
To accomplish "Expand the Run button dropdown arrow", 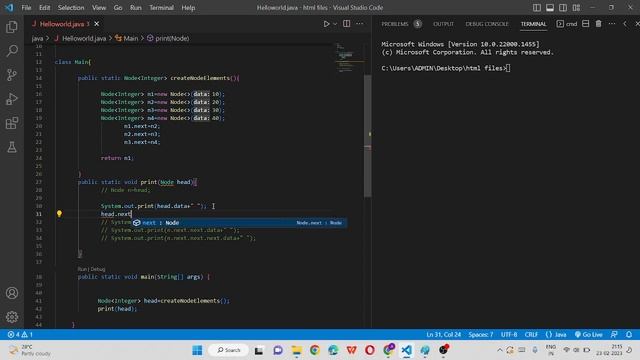I will [335, 24].
